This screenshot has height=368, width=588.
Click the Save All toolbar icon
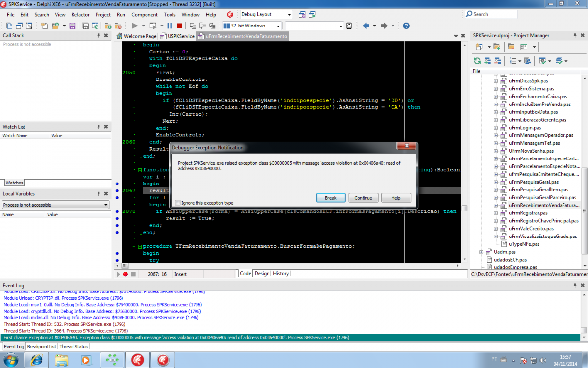(x=85, y=26)
